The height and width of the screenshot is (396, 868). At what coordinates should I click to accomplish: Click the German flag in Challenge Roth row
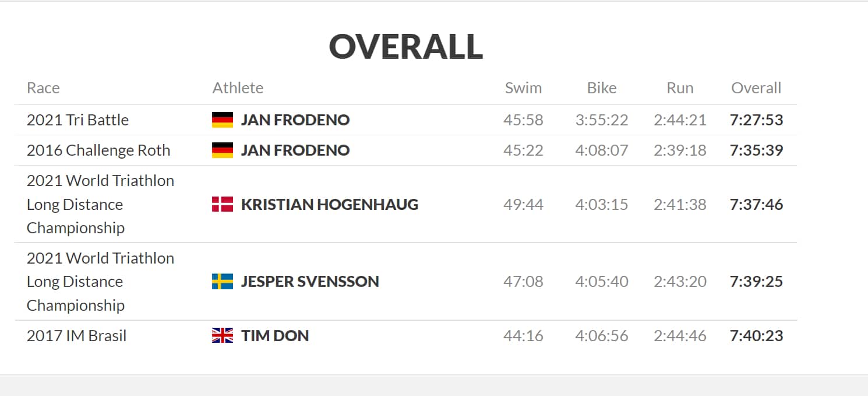click(x=223, y=150)
